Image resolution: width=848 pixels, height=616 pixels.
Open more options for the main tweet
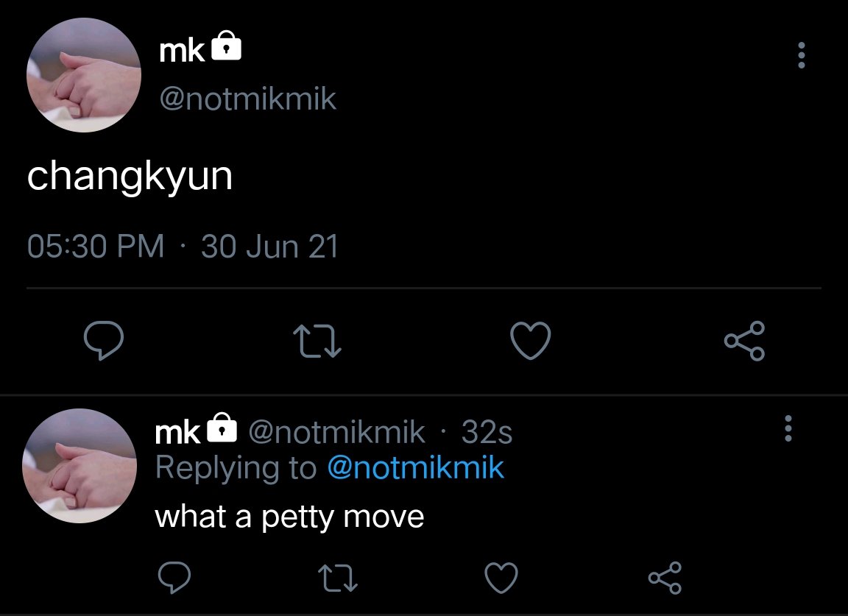[802, 55]
